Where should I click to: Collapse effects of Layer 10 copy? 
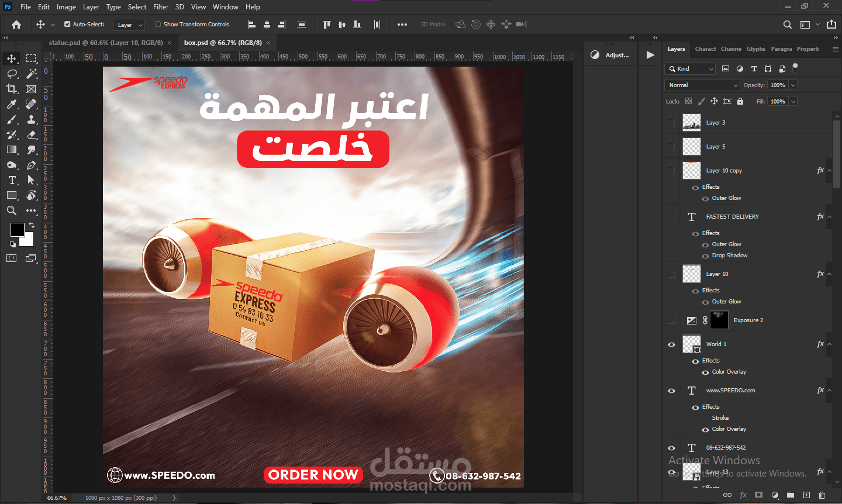pyautogui.click(x=829, y=171)
